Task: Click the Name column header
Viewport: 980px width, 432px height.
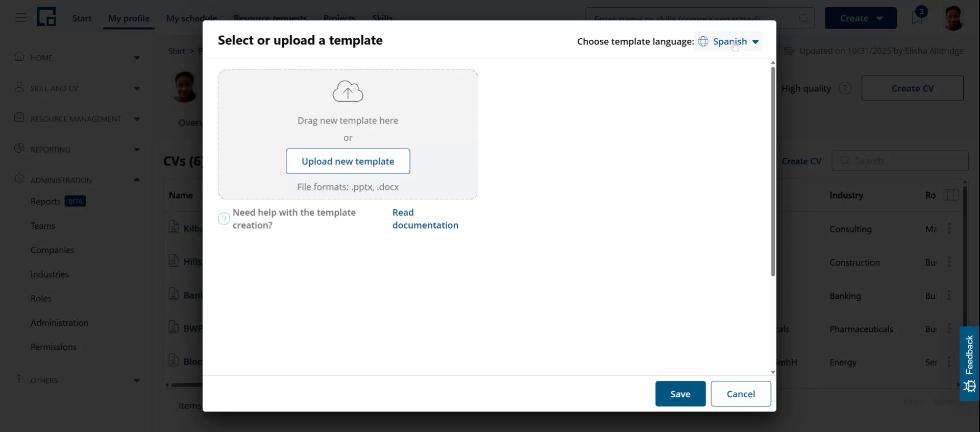Action: click(x=181, y=195)
